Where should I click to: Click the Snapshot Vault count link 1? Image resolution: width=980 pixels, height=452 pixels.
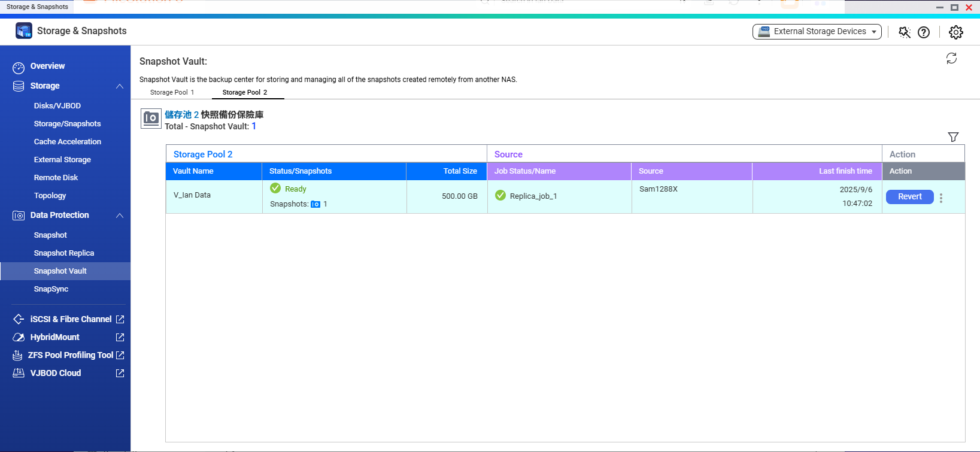(254, 126)
